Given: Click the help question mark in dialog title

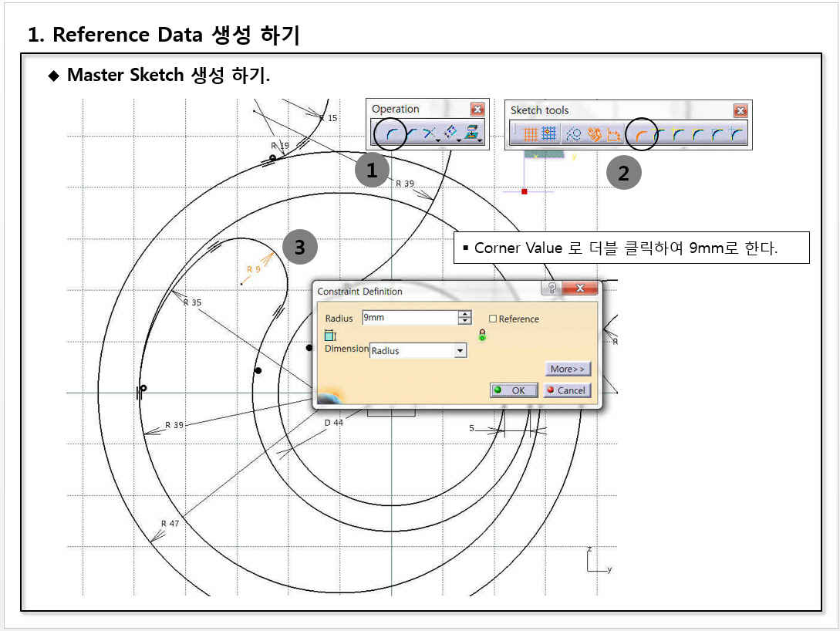Looking at the screenshot, I should (x=552, y=289).
